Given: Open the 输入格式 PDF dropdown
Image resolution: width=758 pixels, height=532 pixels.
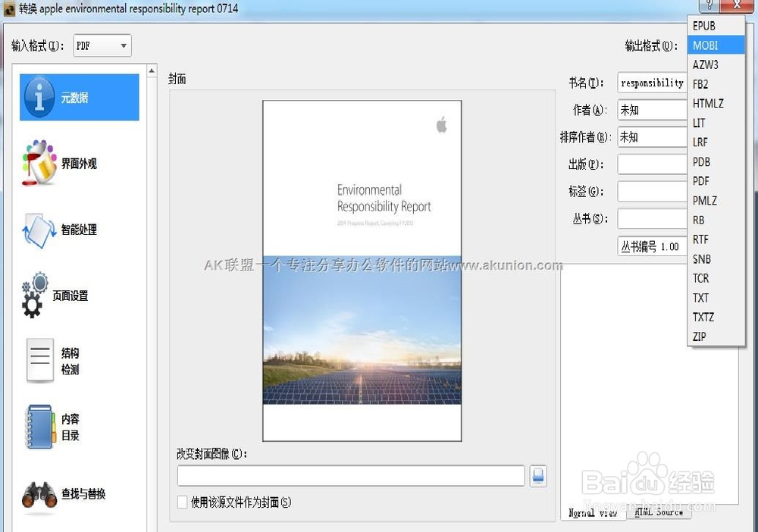Looking at the screenshot, I should 102,45.
